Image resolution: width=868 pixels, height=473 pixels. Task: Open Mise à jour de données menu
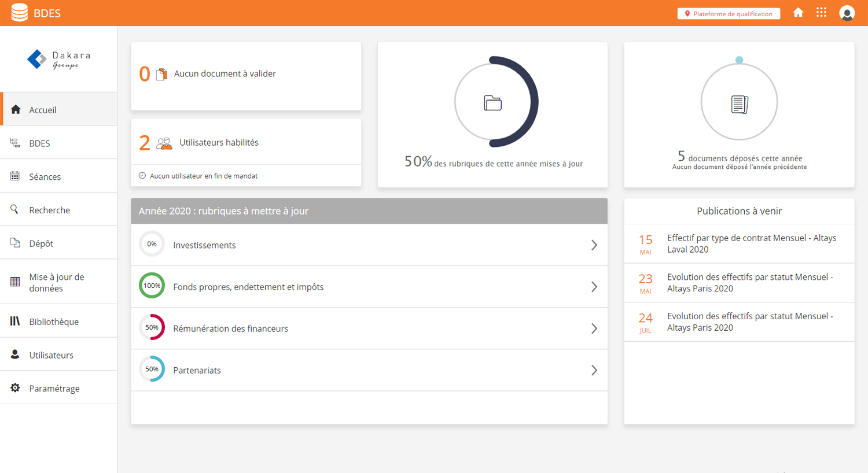coord(58,282)
